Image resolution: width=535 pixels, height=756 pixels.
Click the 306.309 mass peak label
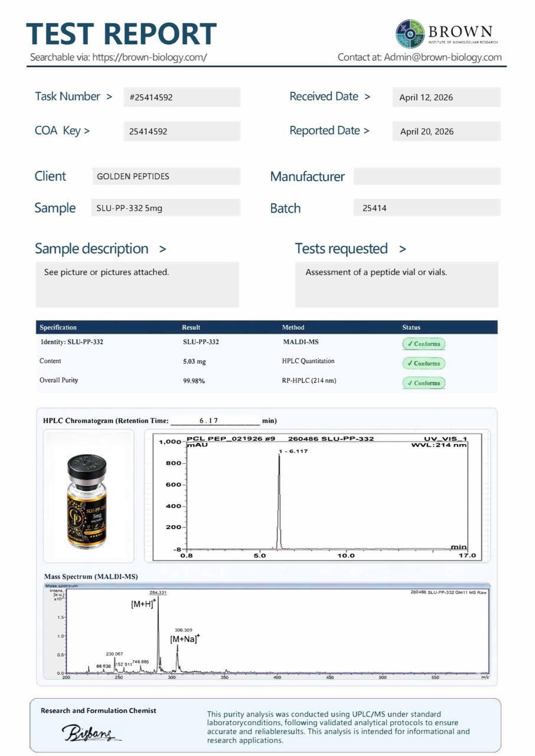click(x=184, y=630)
